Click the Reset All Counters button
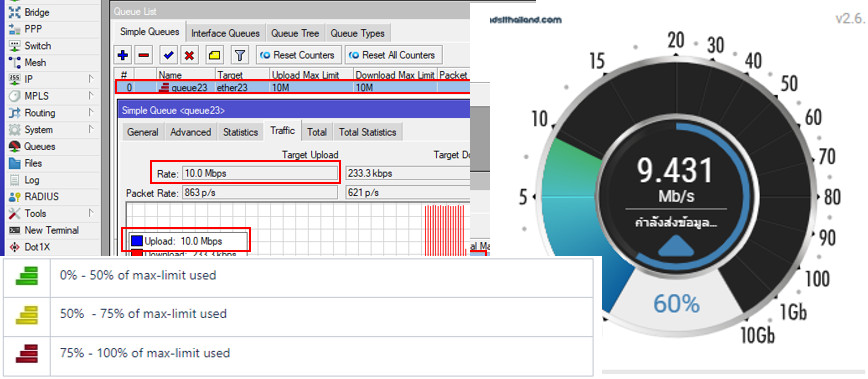Viewport: 868px width, 379px height. tap(394, 55)
